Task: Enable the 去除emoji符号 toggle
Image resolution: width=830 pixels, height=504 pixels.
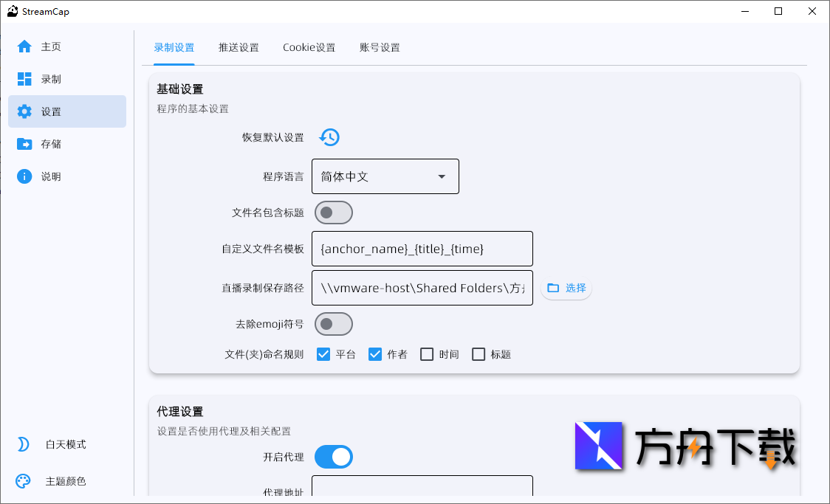Action: [x=333, y=324]
